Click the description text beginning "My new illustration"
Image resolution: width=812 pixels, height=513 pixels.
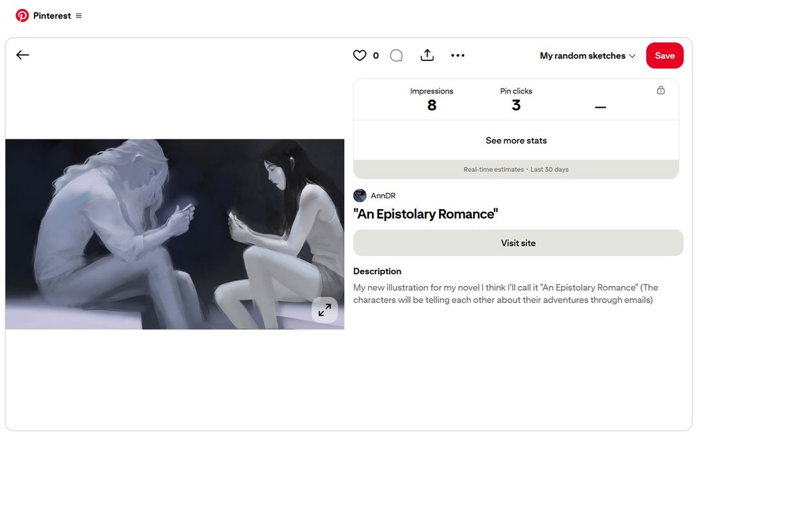(505, 294)
